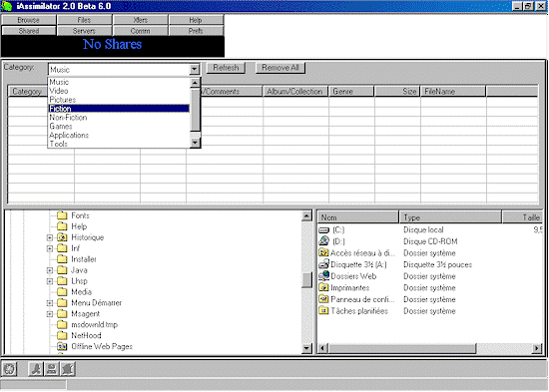
Task: Sort the file list by Type column
Action: (x=450, y=217)
